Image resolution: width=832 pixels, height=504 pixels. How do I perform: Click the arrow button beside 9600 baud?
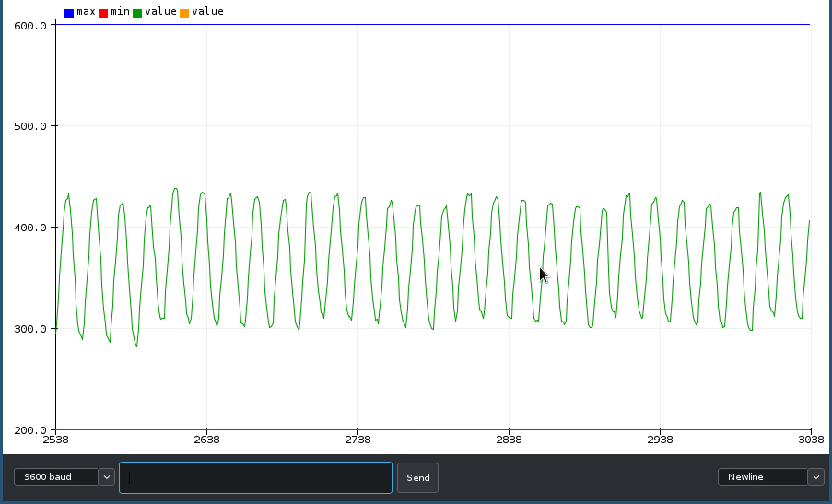point(106,476)
